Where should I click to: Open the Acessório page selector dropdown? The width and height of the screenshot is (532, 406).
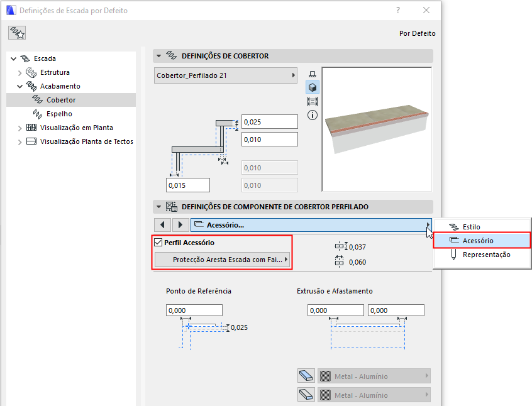coord(311,225)
